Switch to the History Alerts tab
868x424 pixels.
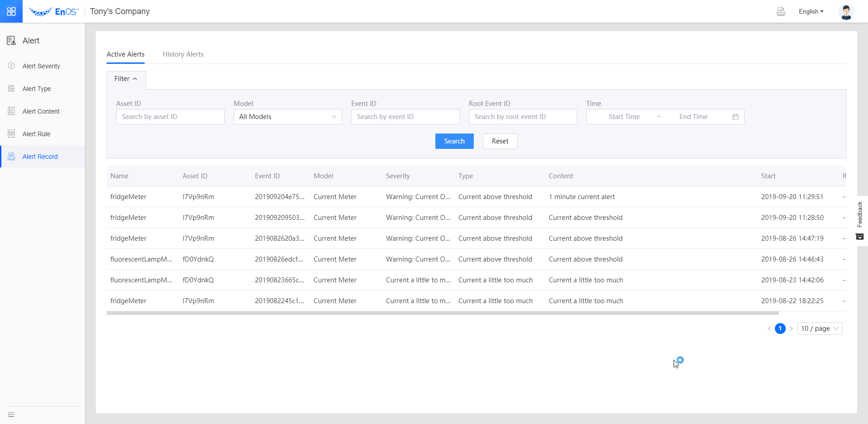click(183, 54)
